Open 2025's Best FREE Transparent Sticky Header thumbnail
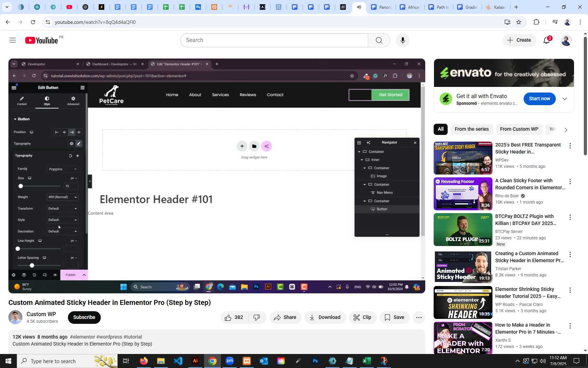Viewport: 588px width, 368px height. tap(463, 158)
